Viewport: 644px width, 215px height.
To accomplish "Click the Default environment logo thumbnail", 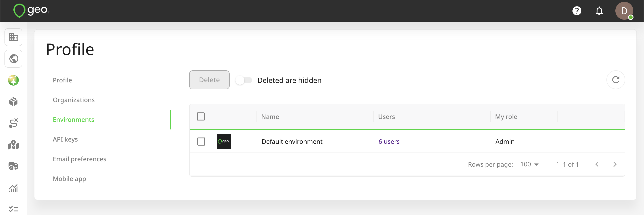I will click(224, 141).
